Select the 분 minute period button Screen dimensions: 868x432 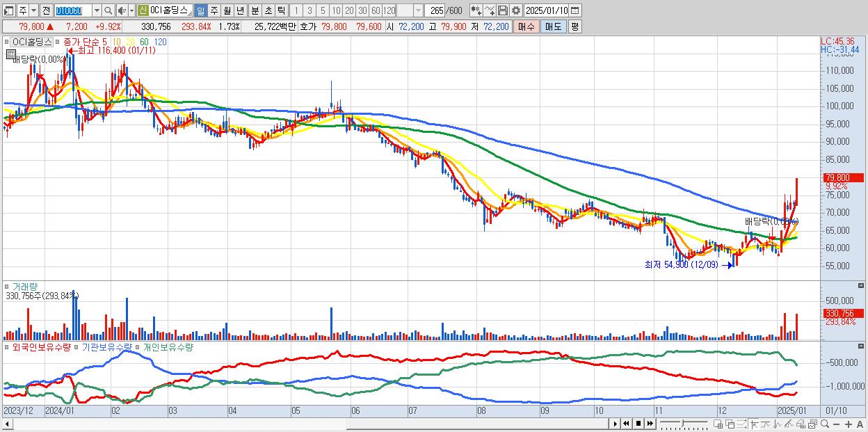(255, 10)
